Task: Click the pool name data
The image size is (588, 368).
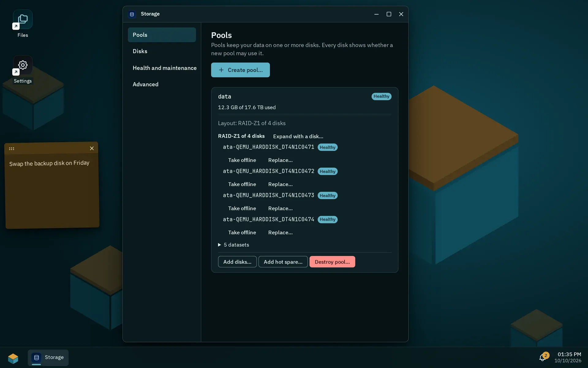Action: [x=224, y=97]
